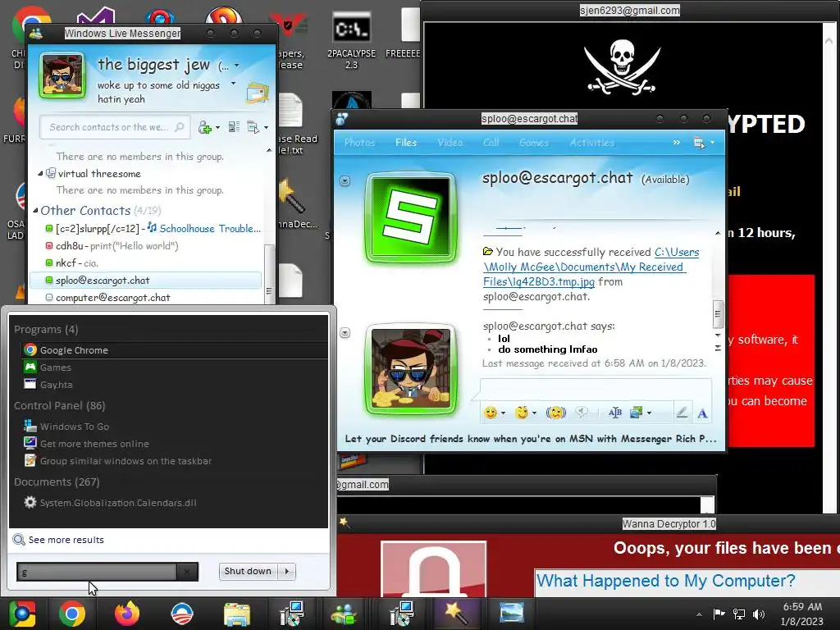Image resolution: width=840 pixels, height=630 pixels.
Task: Open the Call tab in chat window
Action: tap(491, 143)
